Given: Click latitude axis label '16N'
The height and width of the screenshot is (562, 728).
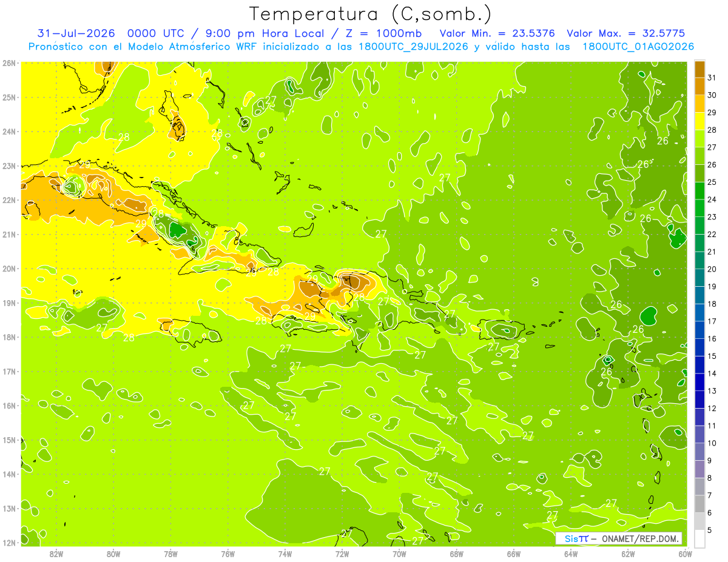Looking at the screenshot, I should tap(9, 406).
